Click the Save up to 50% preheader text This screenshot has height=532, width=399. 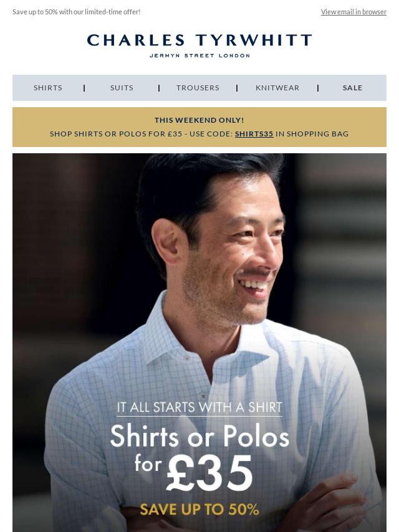(77, 12)
